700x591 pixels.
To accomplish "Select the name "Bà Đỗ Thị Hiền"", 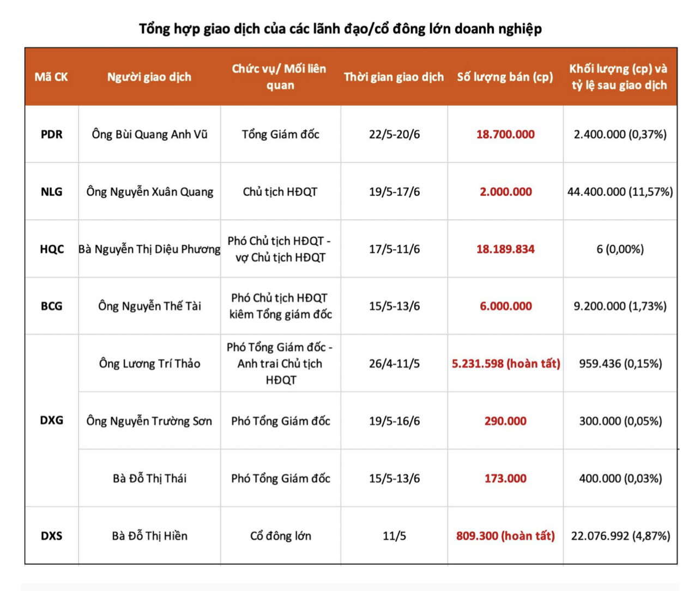I will pos(149,536).
